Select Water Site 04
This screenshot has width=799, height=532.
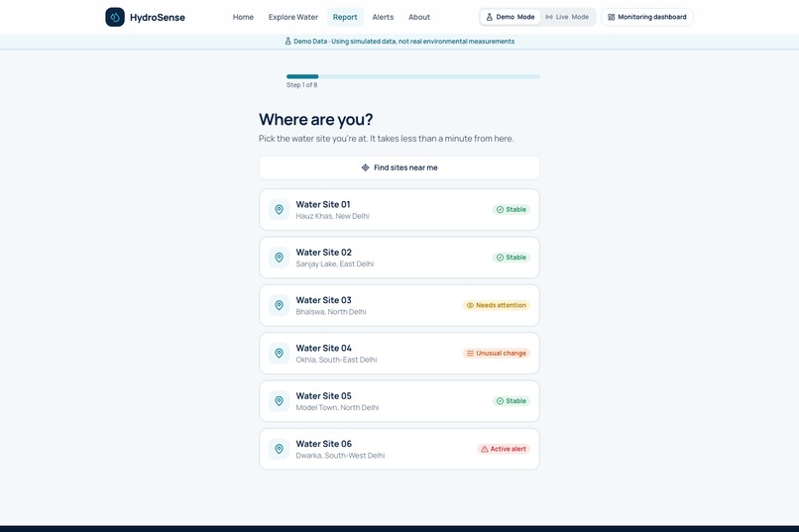tap(399, 354)
